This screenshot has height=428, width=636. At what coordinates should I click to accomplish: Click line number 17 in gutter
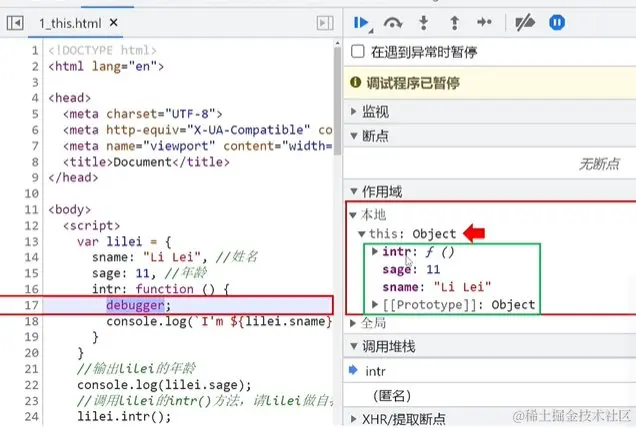(31, 305)
